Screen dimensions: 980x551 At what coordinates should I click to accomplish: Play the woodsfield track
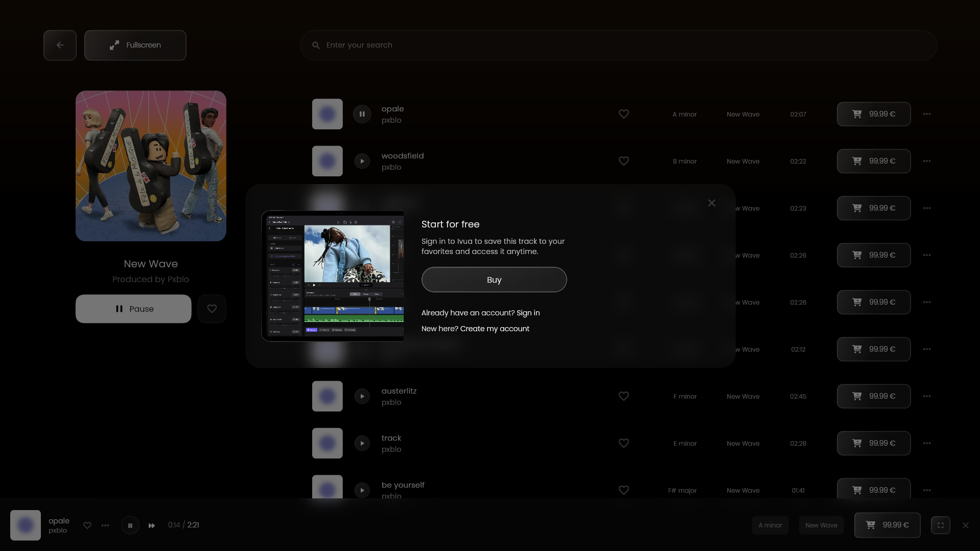pyautogui.click(x=362, y=161)
